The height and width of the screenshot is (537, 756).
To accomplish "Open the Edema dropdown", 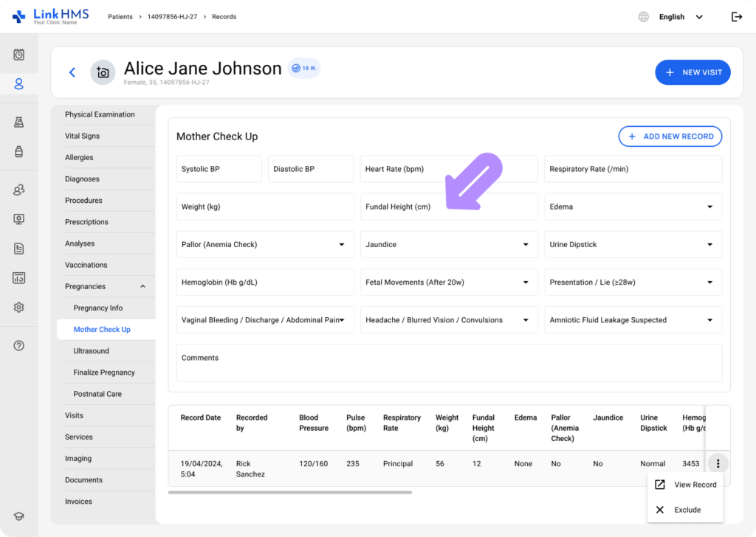I will [x=633, y=207].
